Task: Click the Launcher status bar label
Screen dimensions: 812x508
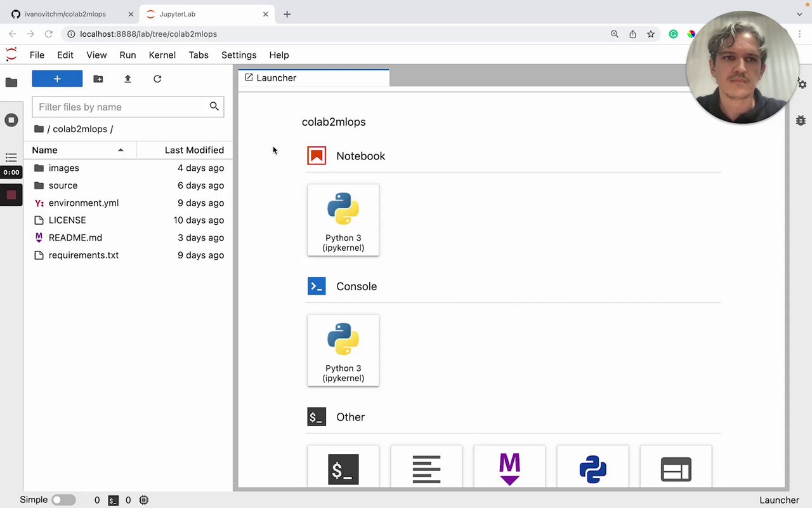Action: coord(779,500)
